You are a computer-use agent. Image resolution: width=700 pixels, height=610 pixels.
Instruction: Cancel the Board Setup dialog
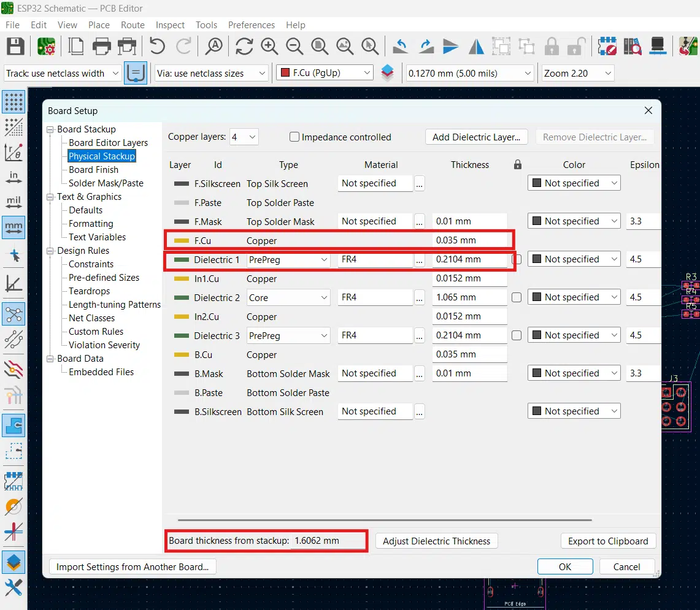(626, 566)
